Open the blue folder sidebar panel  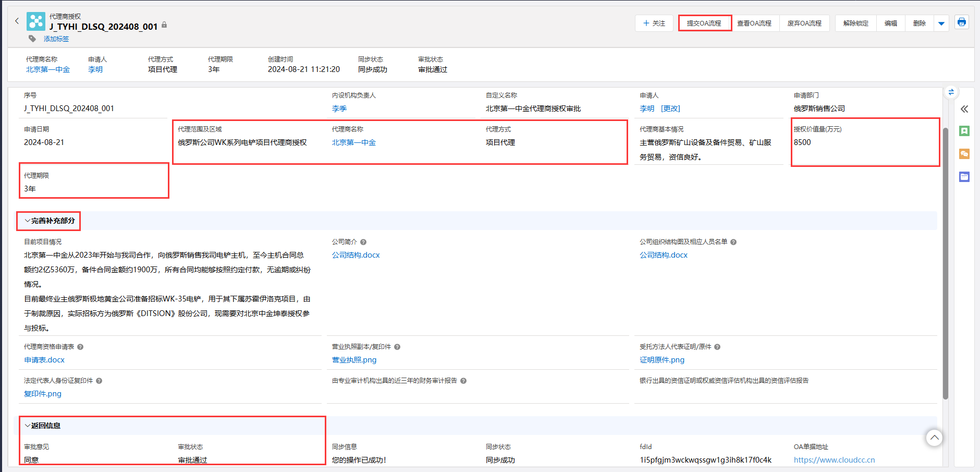[964, 177]
